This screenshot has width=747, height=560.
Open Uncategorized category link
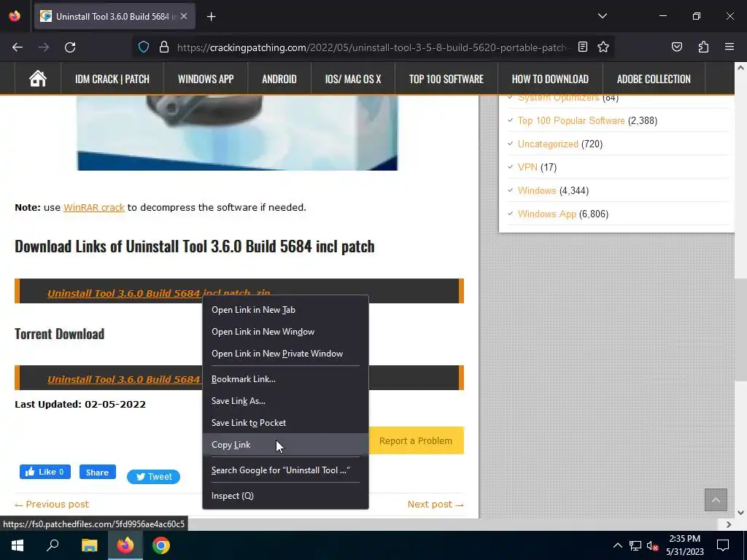click(548, 144)
